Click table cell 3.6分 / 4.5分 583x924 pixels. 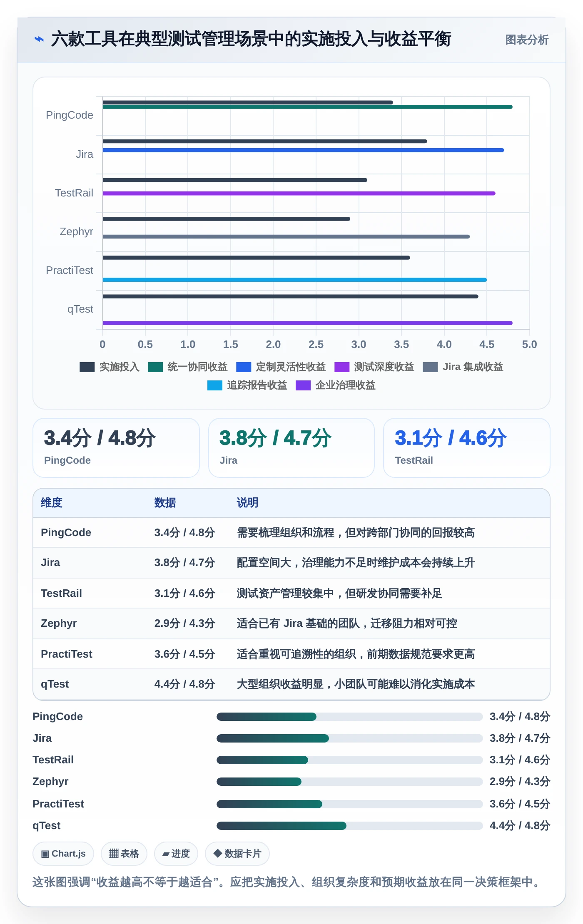point(184,654)
